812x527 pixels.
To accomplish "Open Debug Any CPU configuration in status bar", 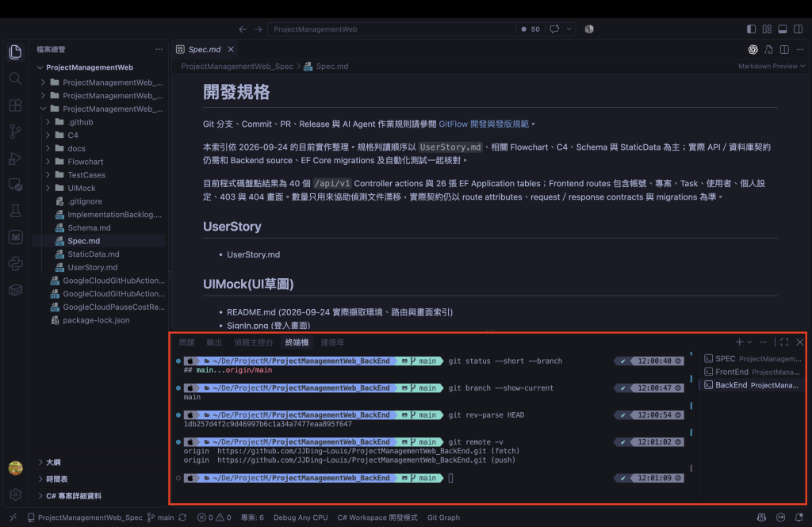I will (x=301, y=517).
